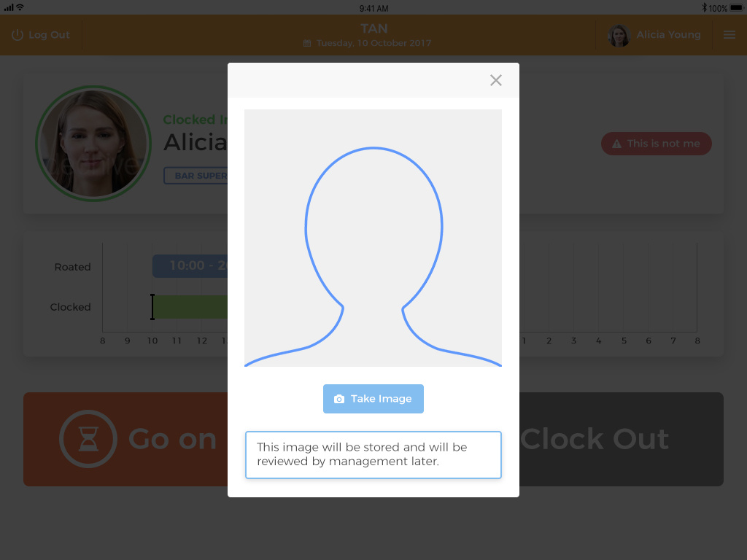The height and width of the screenshot is (560, 747).
Task: Click the large circular profile photo
Action: tap(93, 144)
